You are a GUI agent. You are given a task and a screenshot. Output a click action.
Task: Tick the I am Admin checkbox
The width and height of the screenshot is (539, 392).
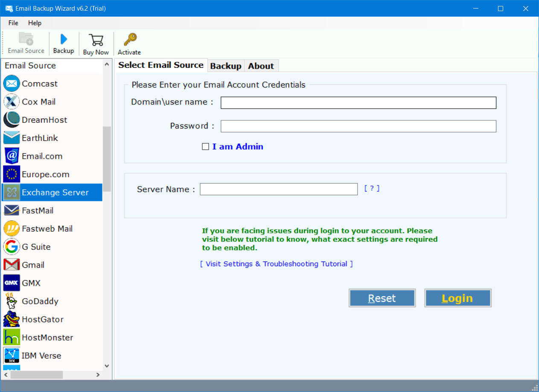click(x=205, y=147)
